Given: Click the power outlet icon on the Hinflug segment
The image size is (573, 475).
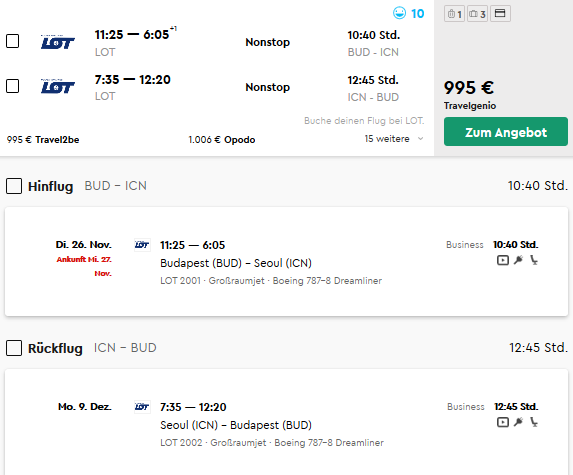Looking at the screenshot, I should pyautogui.click(x=518, y=260).
